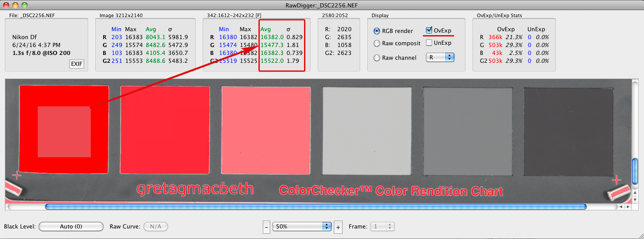Select the RGB render radio button
Screen dimensions: 644x239
tap(377, 31)
